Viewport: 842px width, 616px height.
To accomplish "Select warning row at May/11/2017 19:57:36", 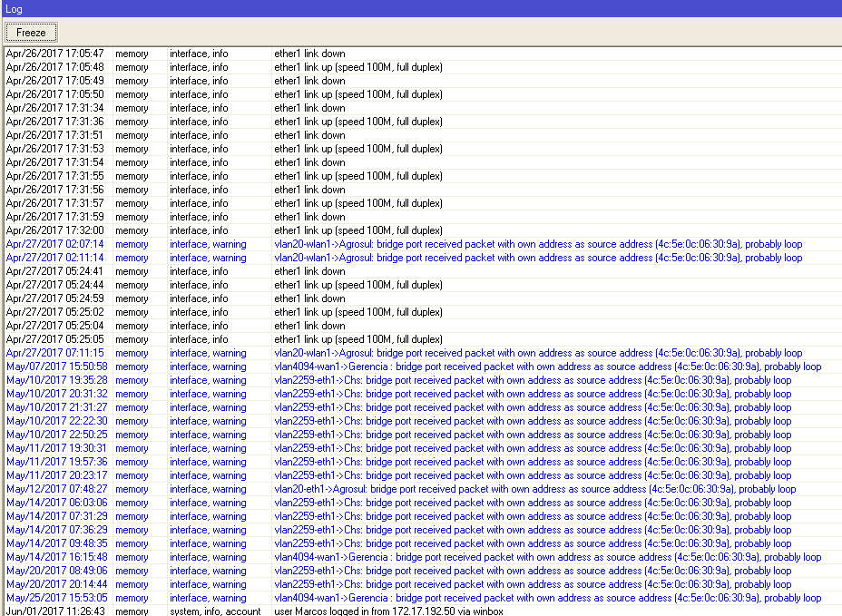I will tap(423, 462).
